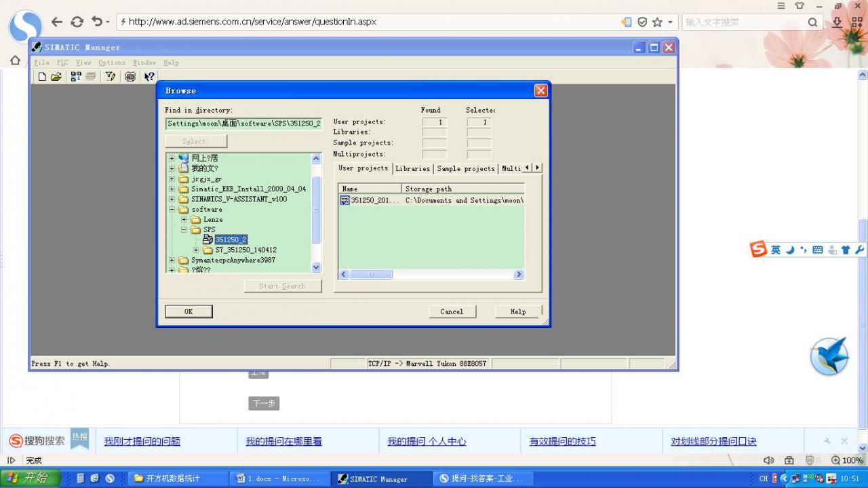Collapse the SPS folder node
The image size is (868, 488).
[x=184, y=230]
